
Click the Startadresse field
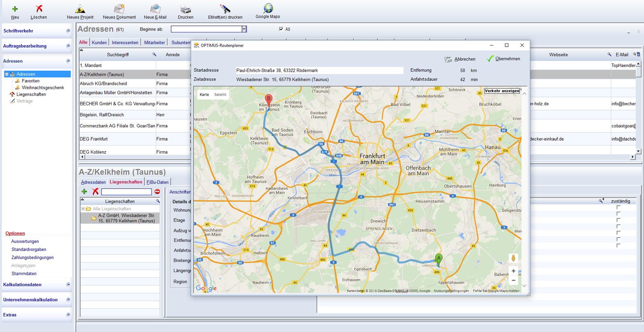coord(320,70)
